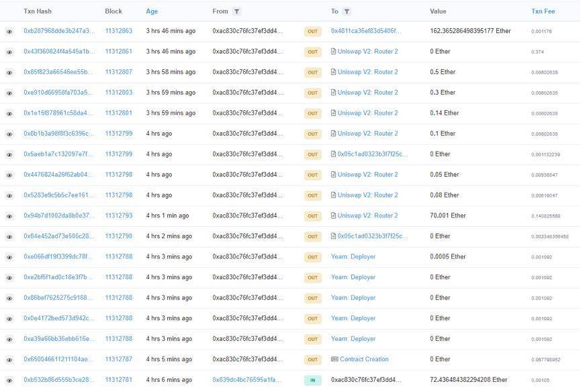The height and width of the screenshot is (392, 581).
Task: Preview transaction 0x5aeb1a7c132097e7f via eye icon
Action: pyautogui.click(x=9, y=155)
